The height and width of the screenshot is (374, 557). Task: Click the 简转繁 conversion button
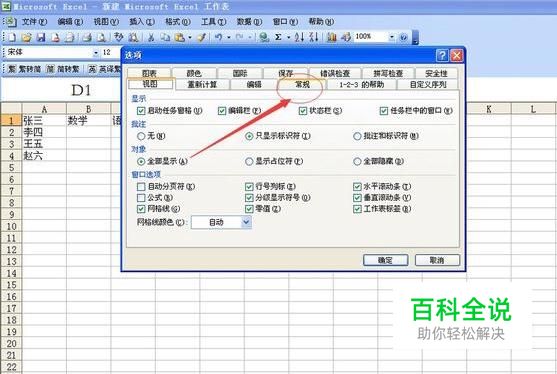click(63, 69)
